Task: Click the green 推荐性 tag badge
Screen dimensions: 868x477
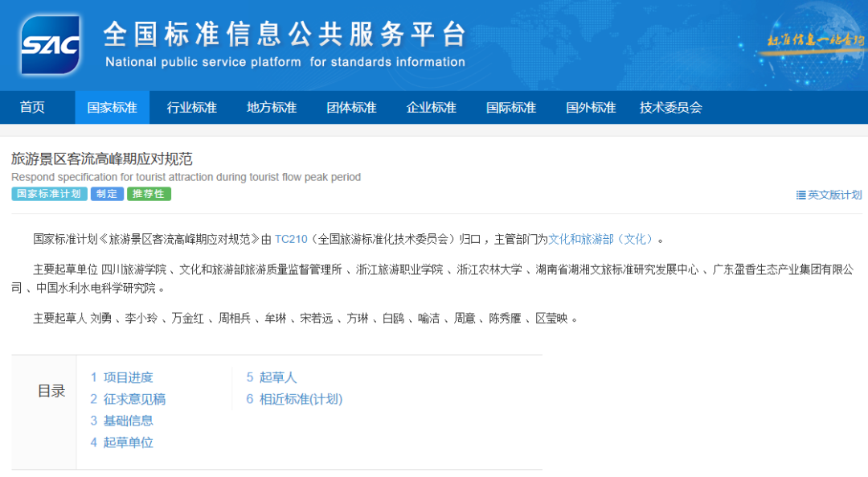Action: (149, 194)
